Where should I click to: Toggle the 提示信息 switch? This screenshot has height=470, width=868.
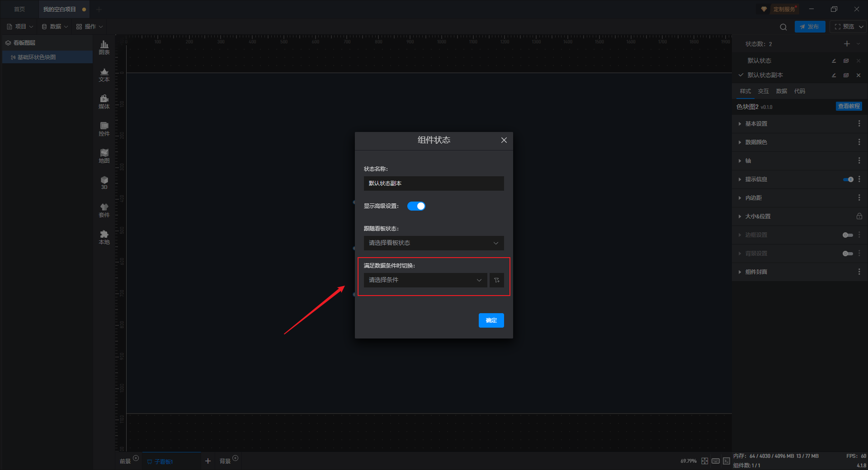click(848, 179)
